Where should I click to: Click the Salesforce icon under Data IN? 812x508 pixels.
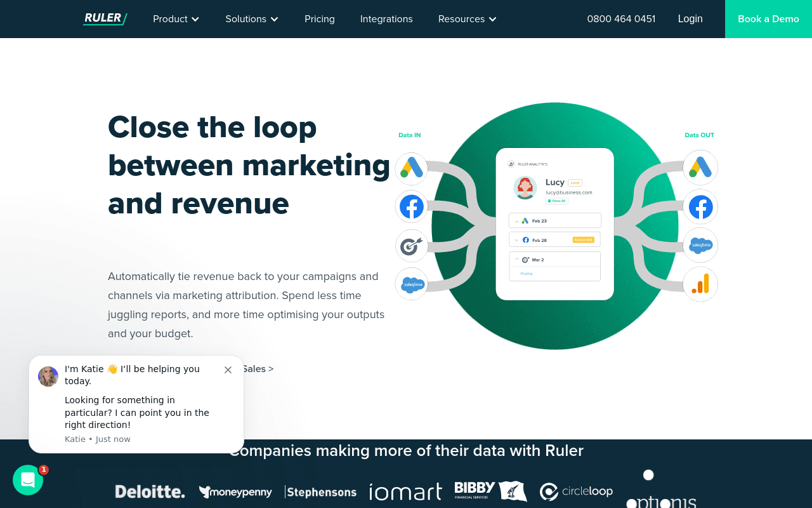pos(412,284)
